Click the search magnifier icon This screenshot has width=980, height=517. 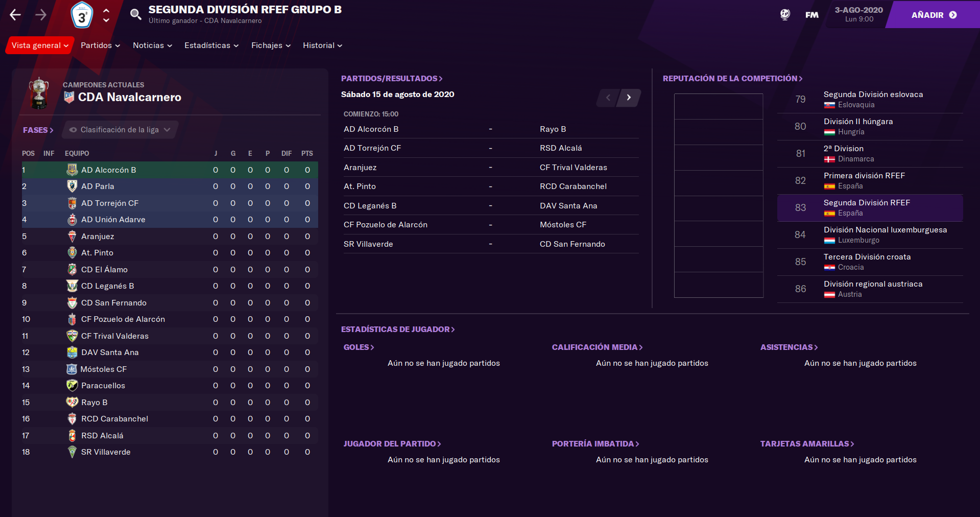tap(135, 15)
